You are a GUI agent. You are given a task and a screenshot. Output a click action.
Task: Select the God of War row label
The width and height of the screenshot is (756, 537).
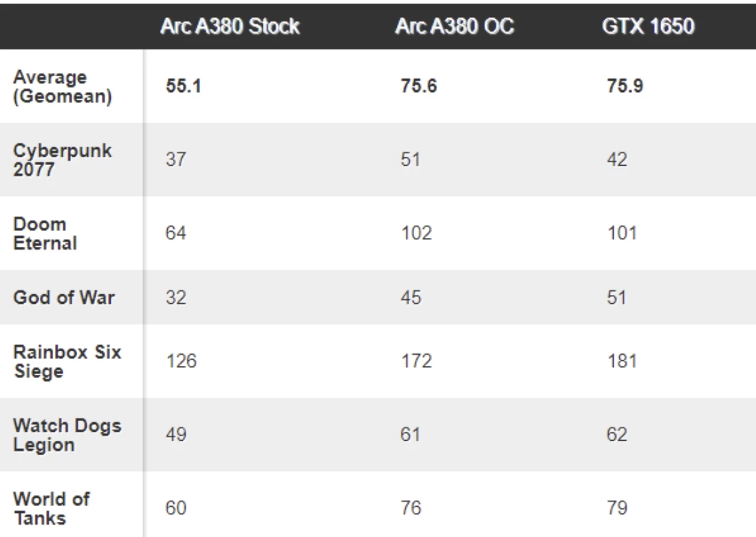(x=64, y=298)
